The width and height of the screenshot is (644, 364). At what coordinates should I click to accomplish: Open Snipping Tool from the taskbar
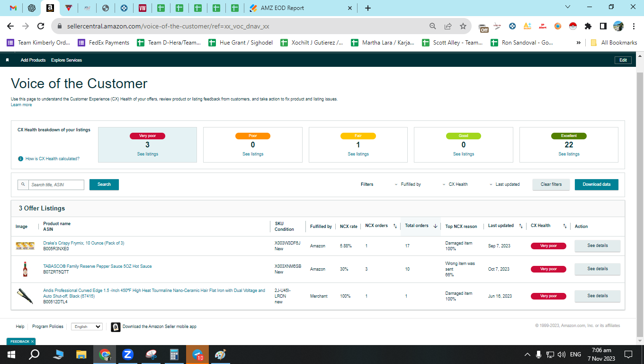[151, 355]
